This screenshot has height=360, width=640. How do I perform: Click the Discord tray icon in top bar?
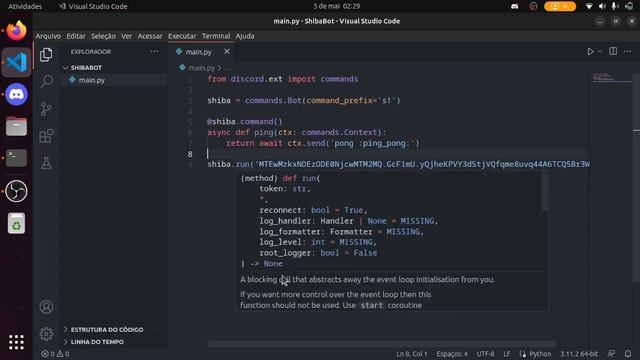[x=515, y=6]
